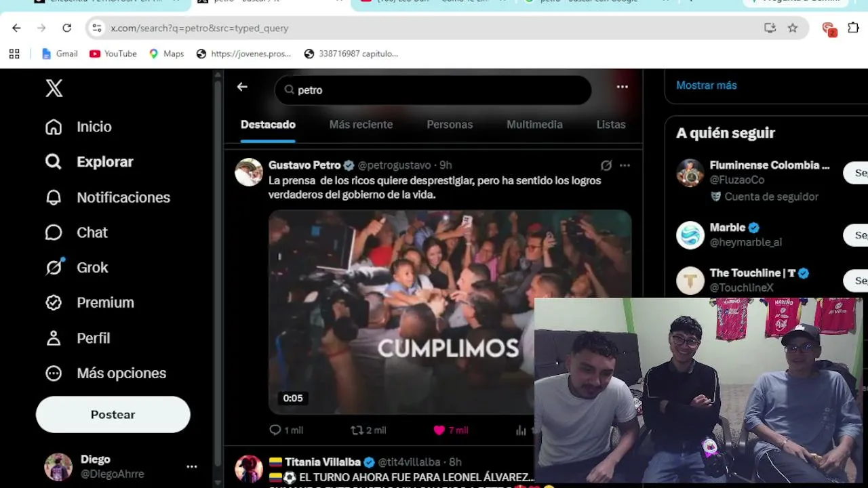Image resolution: width=868 pixels, height=488 pixels.
Task: Open Chat in the sidebar
Action: [77, 232]
